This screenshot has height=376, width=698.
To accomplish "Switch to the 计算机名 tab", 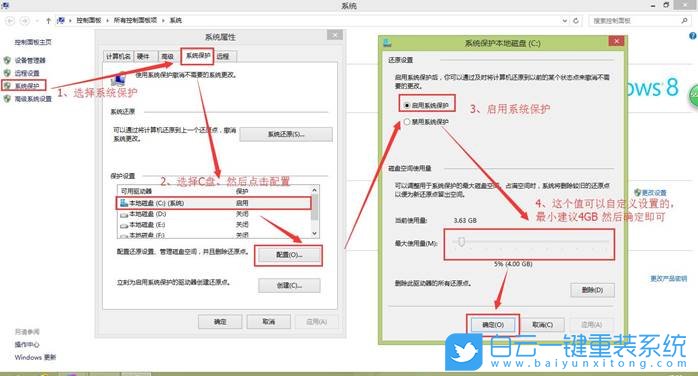I will pyautogui.click(x=118, y=57).
